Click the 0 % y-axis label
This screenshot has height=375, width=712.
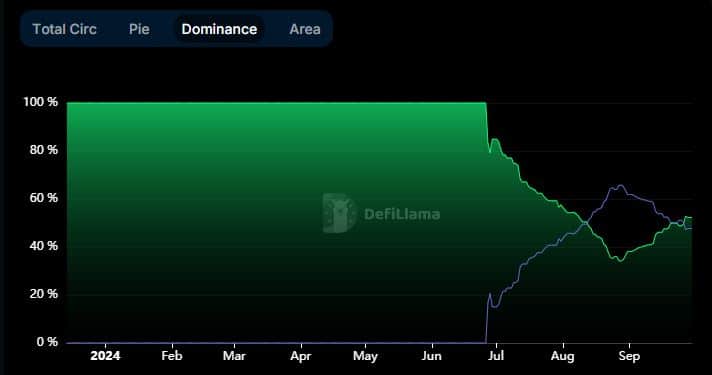pyautogui.click(x=47, y=342)
